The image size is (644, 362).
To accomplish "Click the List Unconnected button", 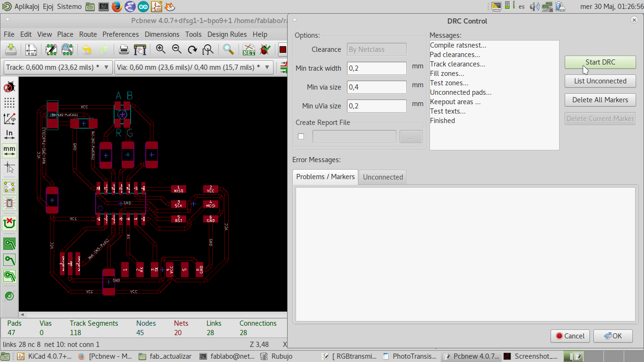I will click(x=600, y=81).
